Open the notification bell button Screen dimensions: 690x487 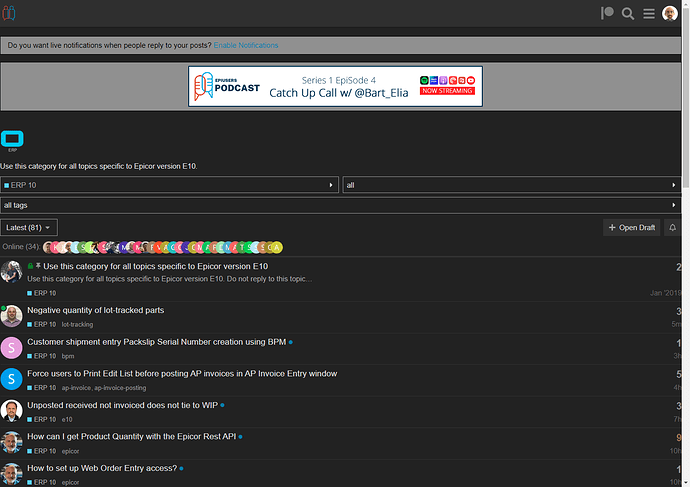(672, 227)
